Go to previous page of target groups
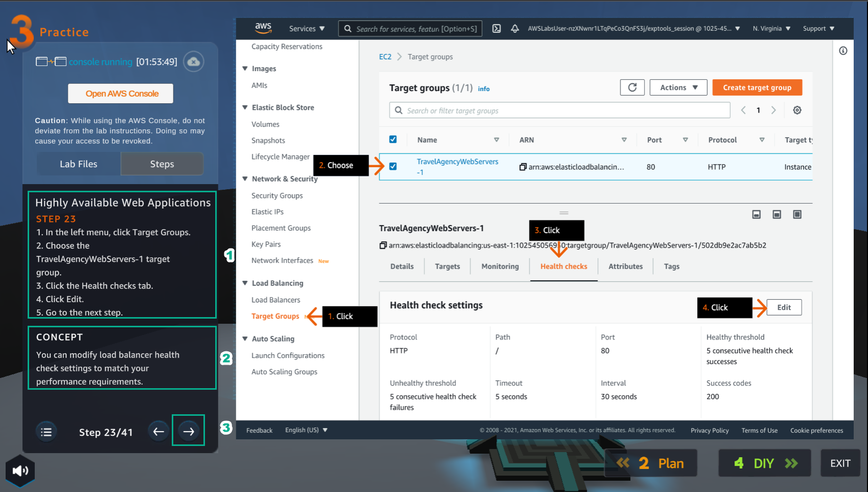The image size is (868, 492). click(x=743, y=110)
